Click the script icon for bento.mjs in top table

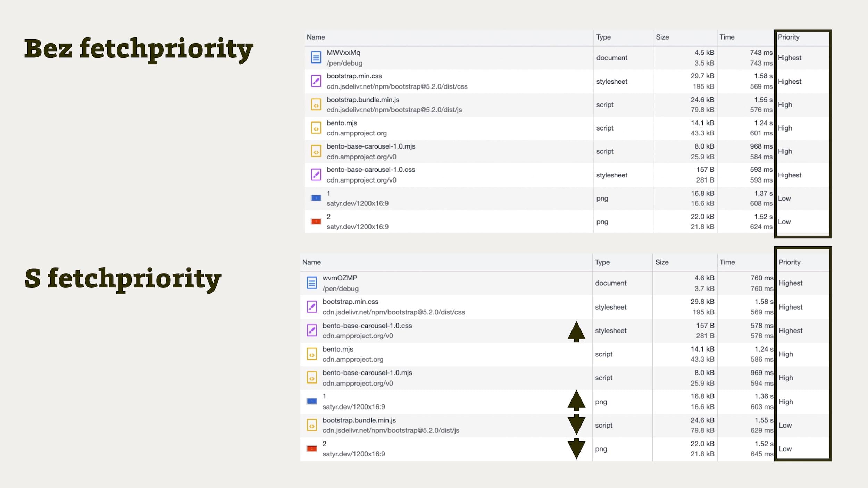(316, 128)
